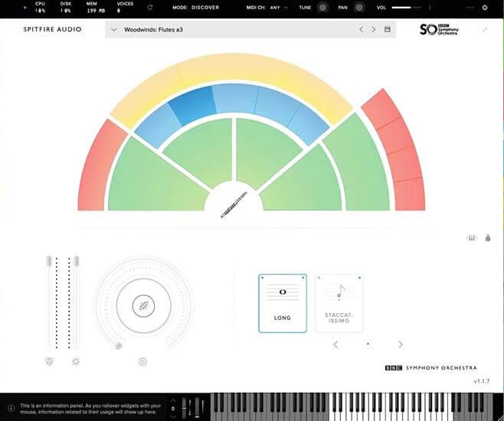Open the three-dot menu in top bar
The width and height of the screenshot is (504, 421).
(x=466, y=8)
